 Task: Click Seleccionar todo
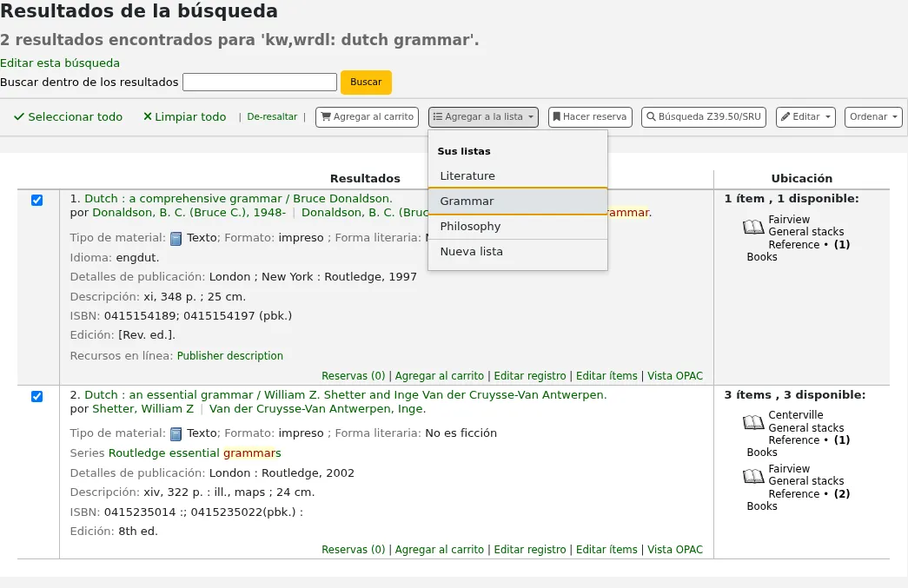69,117
